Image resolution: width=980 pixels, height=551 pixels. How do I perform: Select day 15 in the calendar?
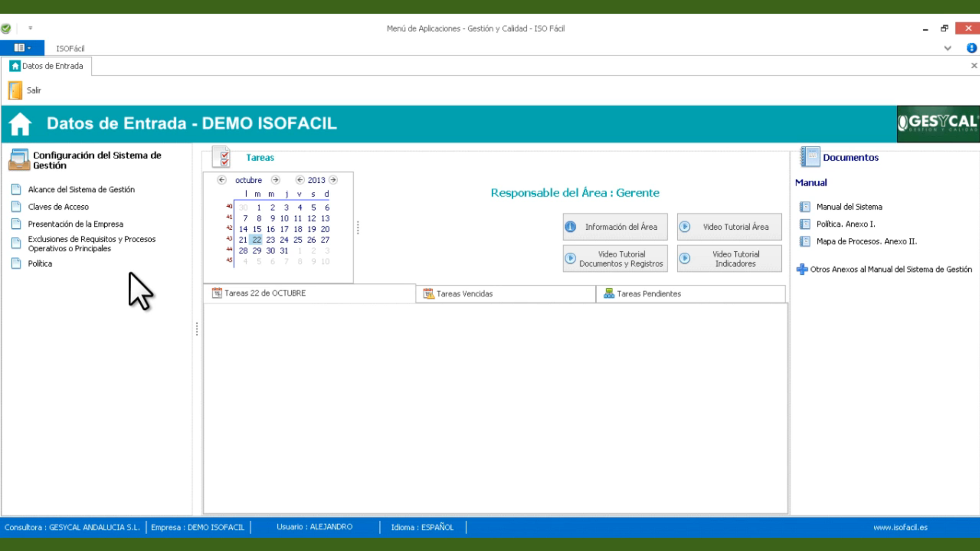coord(256,229)
